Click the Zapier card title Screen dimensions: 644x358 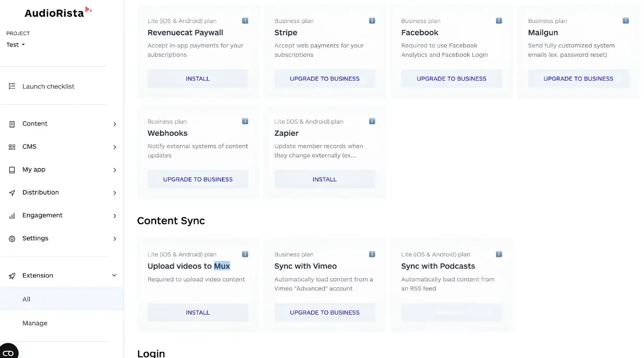click(286, 133)
